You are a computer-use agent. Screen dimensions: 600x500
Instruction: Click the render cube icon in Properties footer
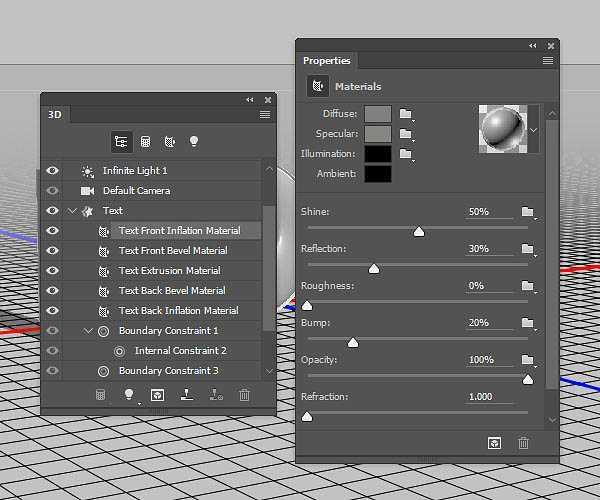(494, 443)
